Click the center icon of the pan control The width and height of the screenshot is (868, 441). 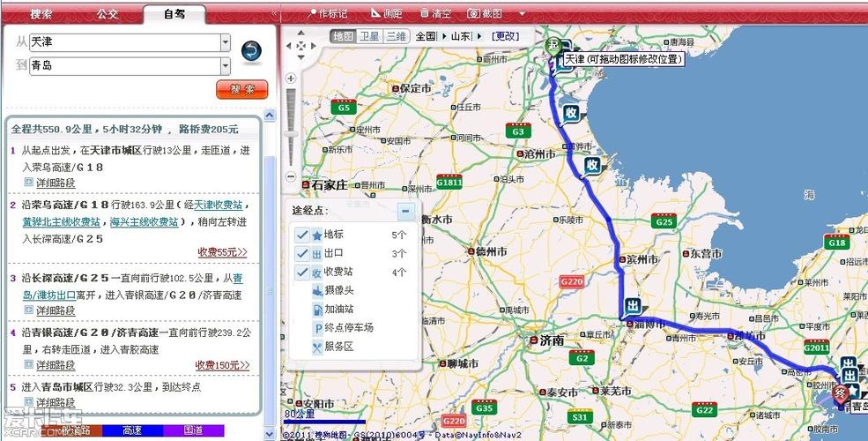coord(301,46)
